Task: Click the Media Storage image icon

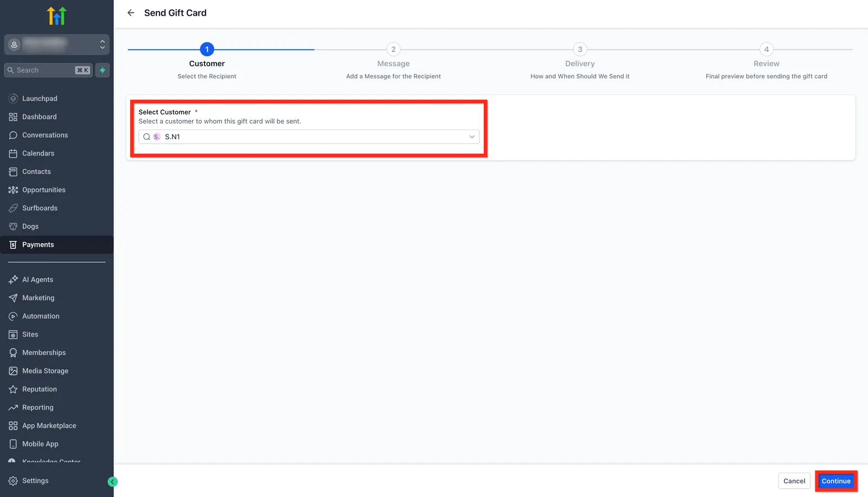Action: 13,371
